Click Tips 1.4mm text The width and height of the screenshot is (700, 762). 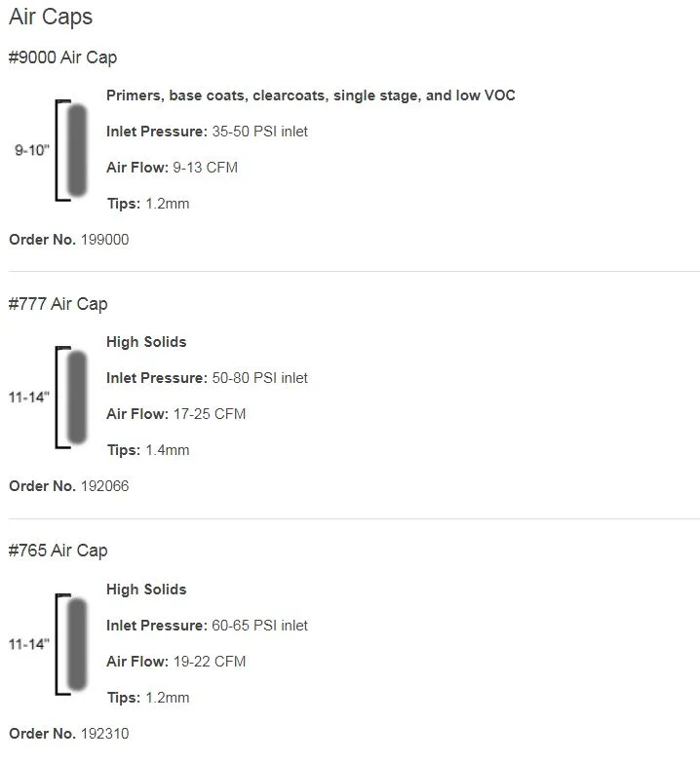click(x=148, y=450)
